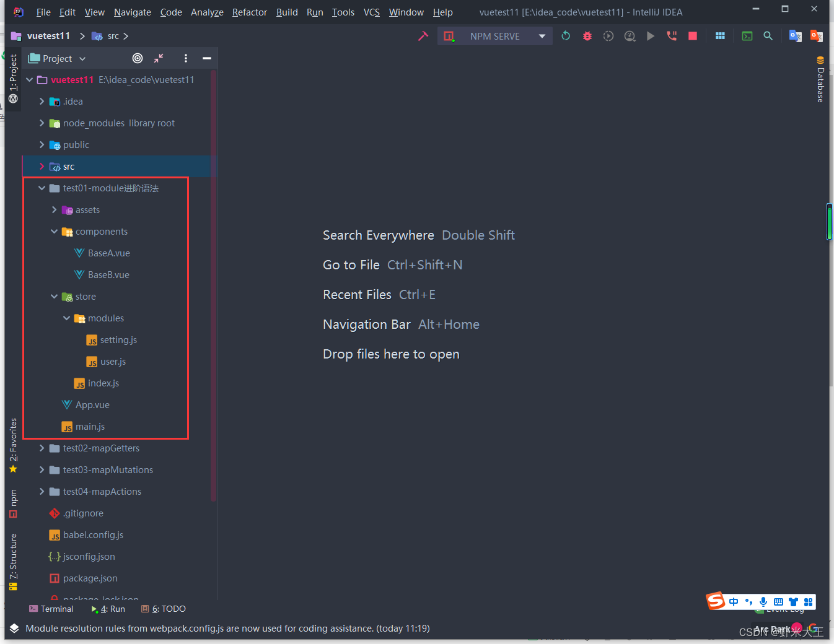Screen dimensions: 834x644
Task: Click Rerun arrow icon in toolbar
Action: pyautogui.click(x=566, y=36)
